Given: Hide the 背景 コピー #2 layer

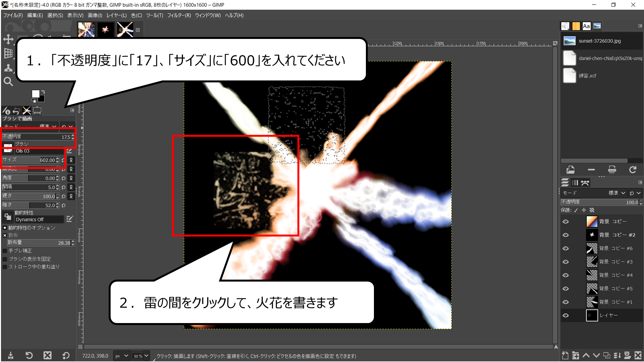Looking at the screenshot, I should click(566, 235).
